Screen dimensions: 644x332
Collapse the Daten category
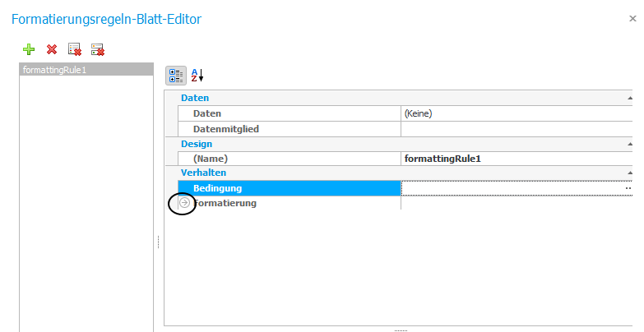(x=630, y=98)
